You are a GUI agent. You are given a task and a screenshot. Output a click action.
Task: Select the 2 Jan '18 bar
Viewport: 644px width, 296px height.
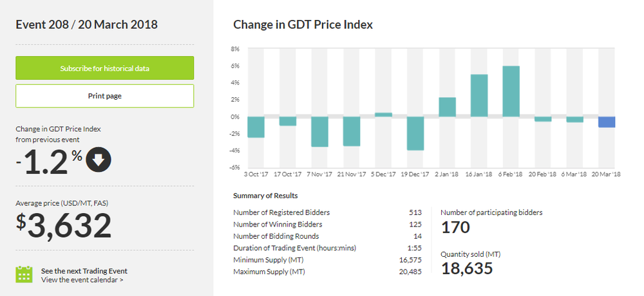(x=447, y=107)
